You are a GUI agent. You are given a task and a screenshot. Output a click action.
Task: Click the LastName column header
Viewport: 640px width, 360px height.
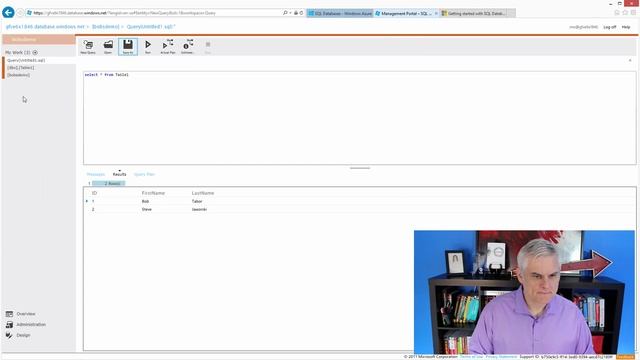[x=203, y=193]
